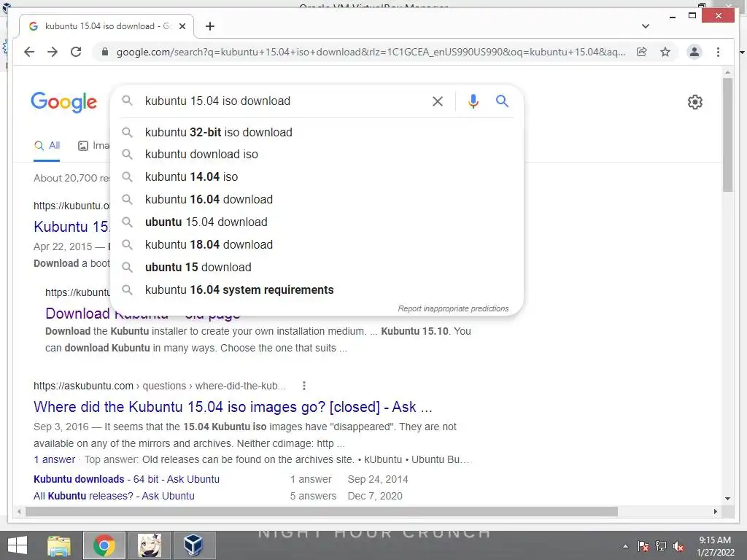Open the clock showing 9:15 AM

(x=715, y=546)
